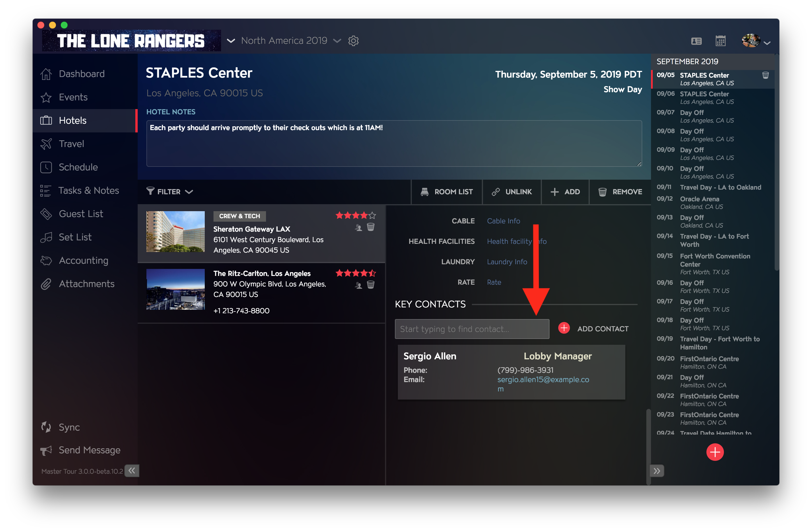Screen dimensions: 812x532
Task: Select the Sergio Allen contact card
Action: (511, 372)
